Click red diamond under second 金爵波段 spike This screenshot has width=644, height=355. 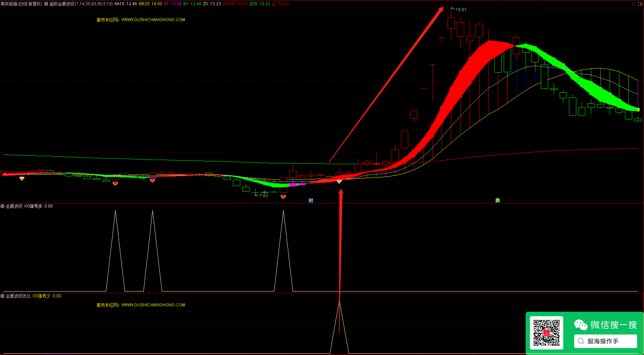point(152,180)
